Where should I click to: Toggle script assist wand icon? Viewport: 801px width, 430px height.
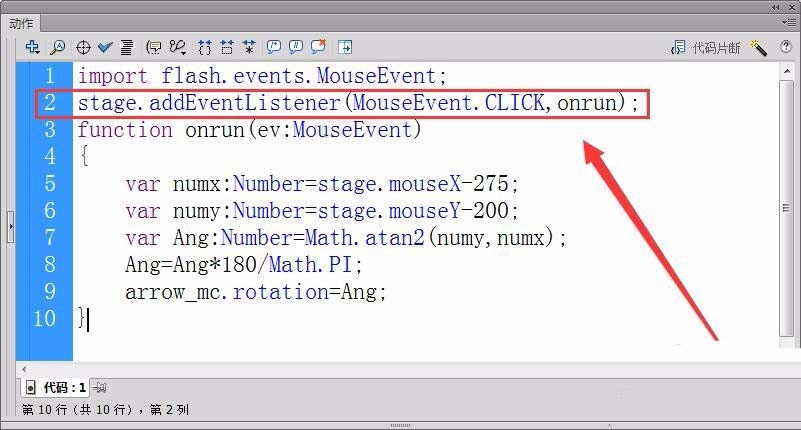tap(758, 48)
